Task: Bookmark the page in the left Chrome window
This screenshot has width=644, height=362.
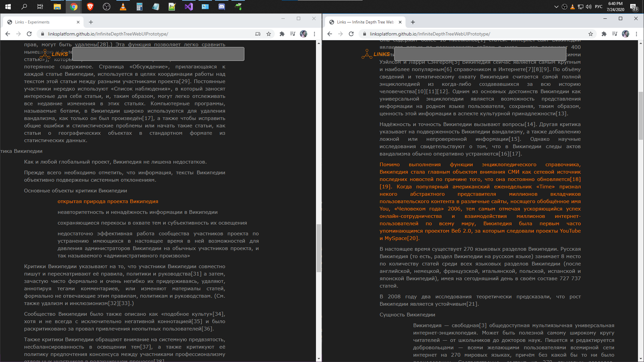Action: [x=269, y=34]
